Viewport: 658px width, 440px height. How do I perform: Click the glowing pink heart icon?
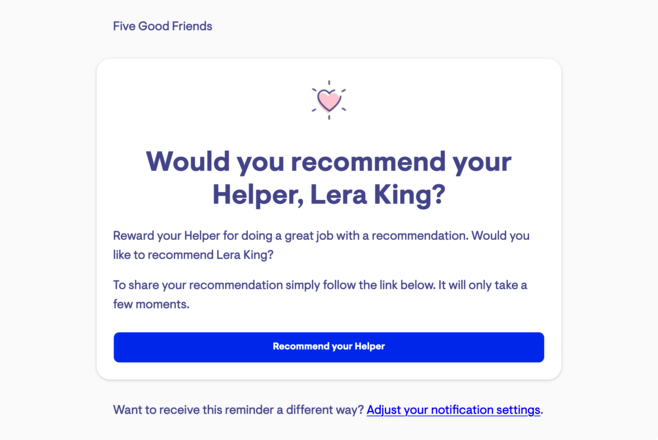[x=329, y=100]
